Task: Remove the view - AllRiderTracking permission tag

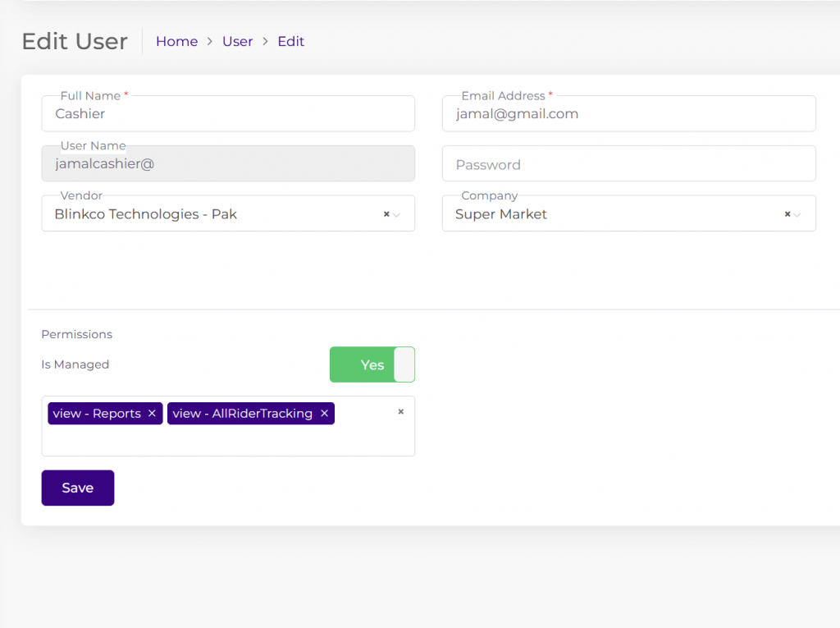Action: coord(324,414)
